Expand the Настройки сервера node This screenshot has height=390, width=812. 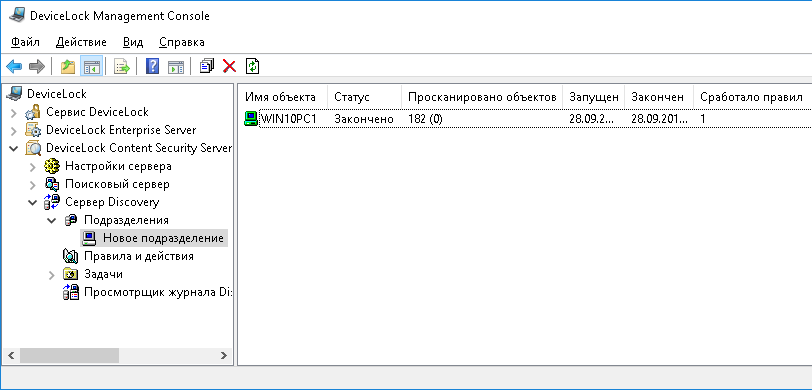point(33,167)
